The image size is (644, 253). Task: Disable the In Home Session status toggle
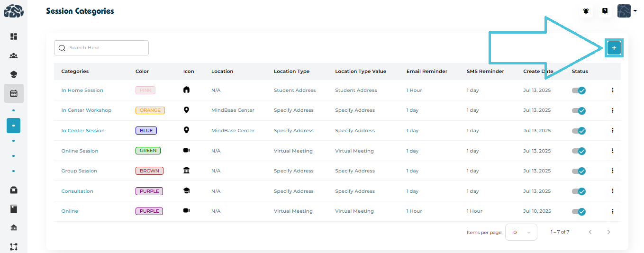pos(579,90)
